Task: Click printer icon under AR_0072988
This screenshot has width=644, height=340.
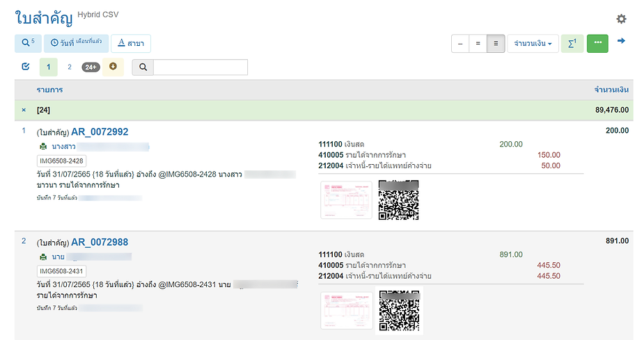Action: (43, 257)
